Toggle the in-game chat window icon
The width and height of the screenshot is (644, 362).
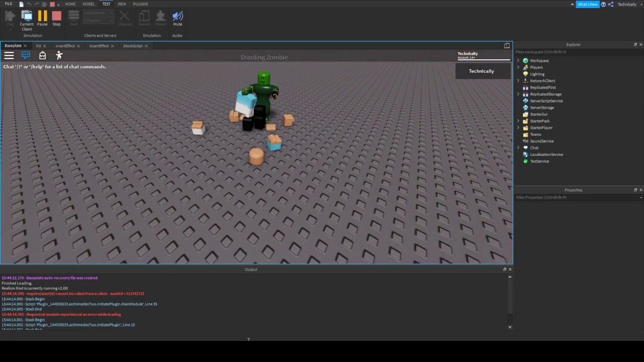26,55
